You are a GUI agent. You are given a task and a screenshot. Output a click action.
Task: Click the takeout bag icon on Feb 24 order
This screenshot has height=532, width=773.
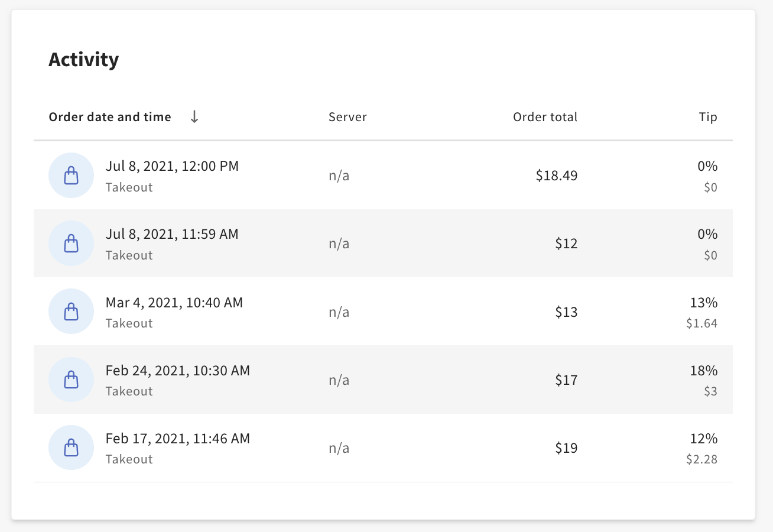pyautogui.click(x=71, y=379)
